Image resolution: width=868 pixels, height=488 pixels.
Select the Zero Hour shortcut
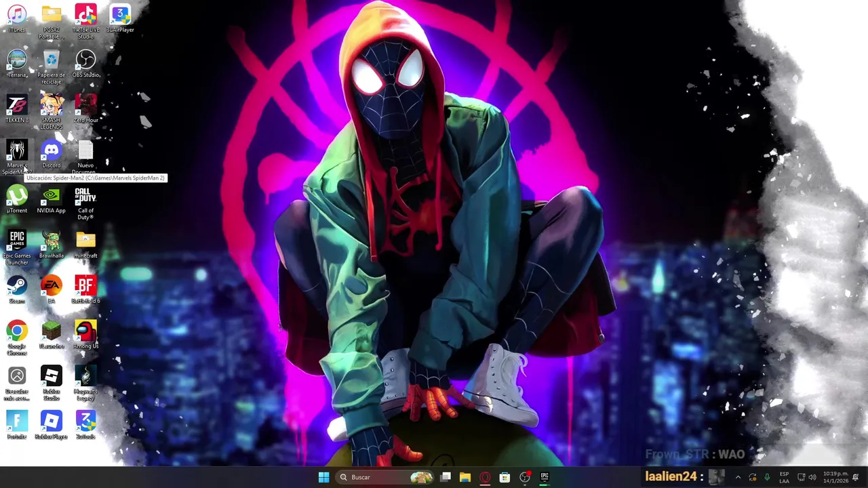tap(85, 109)
